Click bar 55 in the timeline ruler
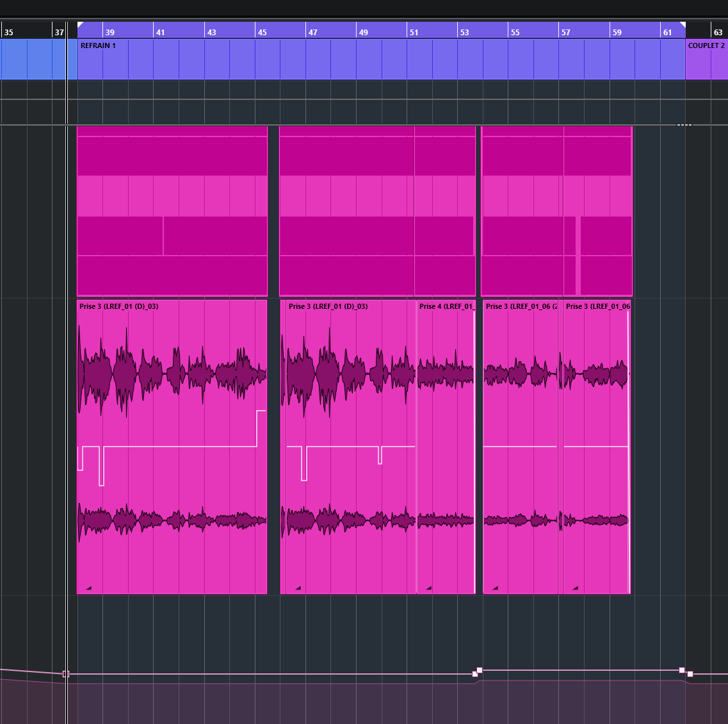 point(515,32)
